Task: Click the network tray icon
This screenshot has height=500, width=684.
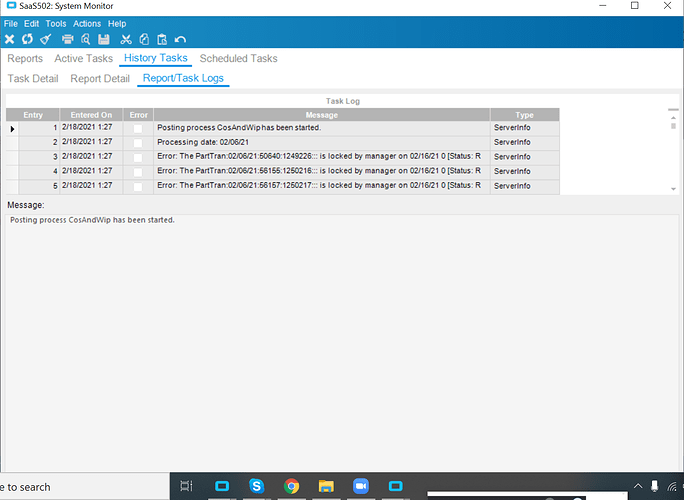Action: (x=672, y=486)
